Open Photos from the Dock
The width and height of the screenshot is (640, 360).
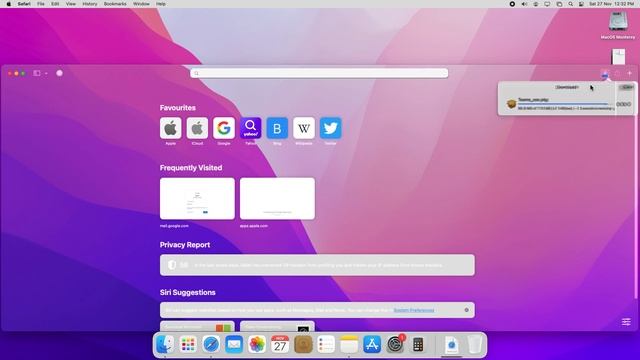point(257,344)
